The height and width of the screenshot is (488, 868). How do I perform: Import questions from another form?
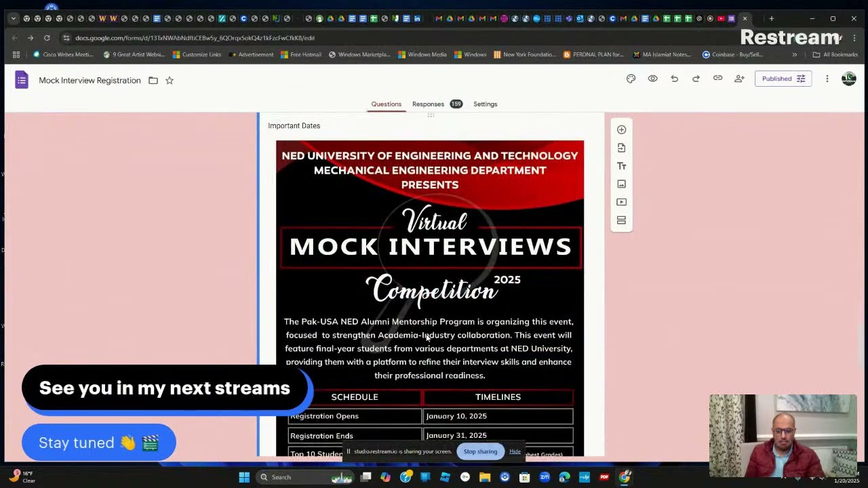[x=621, y=148]
